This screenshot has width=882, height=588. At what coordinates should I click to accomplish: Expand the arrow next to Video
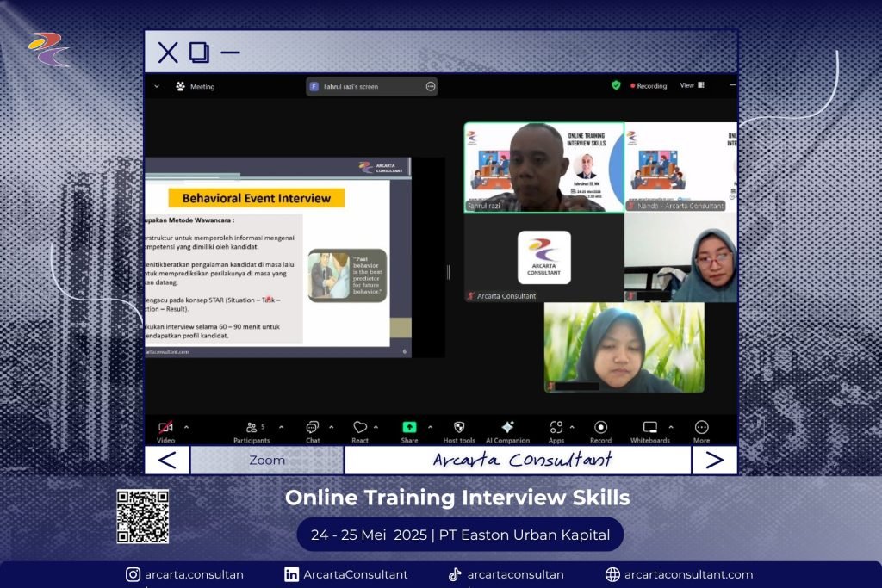(x=186, y=427)
